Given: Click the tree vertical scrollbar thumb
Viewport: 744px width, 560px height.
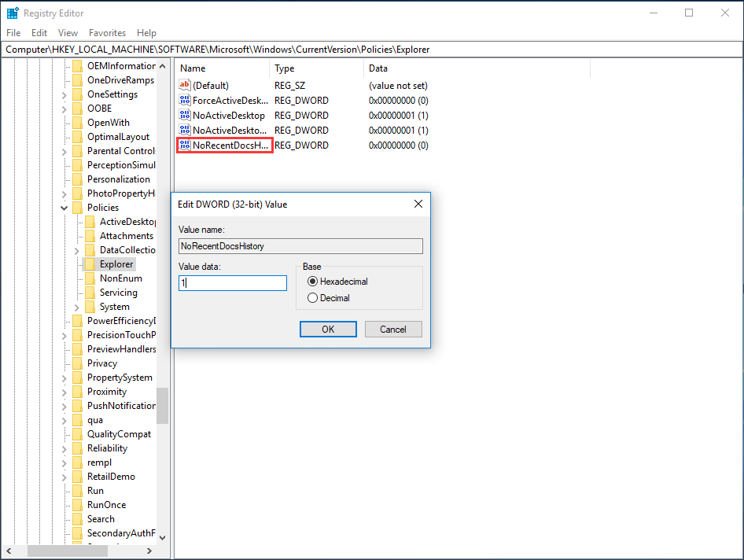Looking at the screenshot, I should [162, 406].
